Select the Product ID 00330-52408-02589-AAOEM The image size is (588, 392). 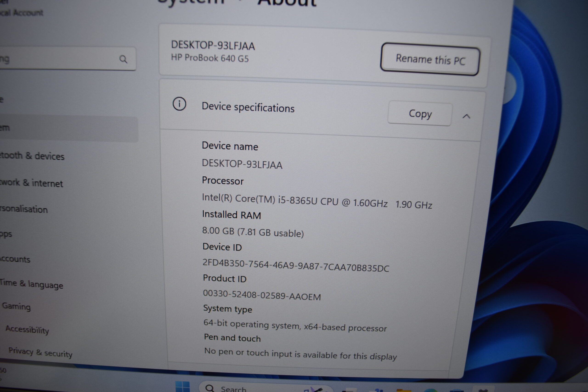pos(262,295)
